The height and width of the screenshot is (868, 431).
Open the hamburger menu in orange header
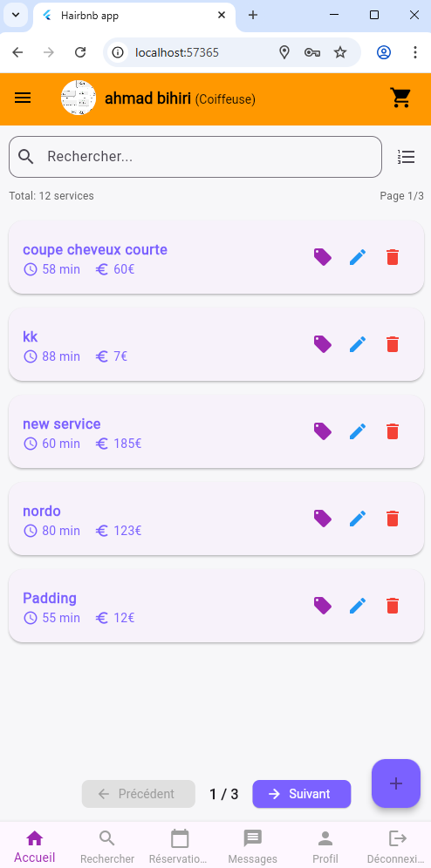click(23, 98)
